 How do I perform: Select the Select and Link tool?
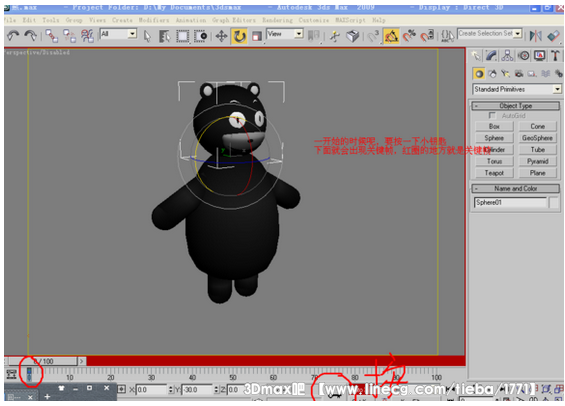pos(52,36)
